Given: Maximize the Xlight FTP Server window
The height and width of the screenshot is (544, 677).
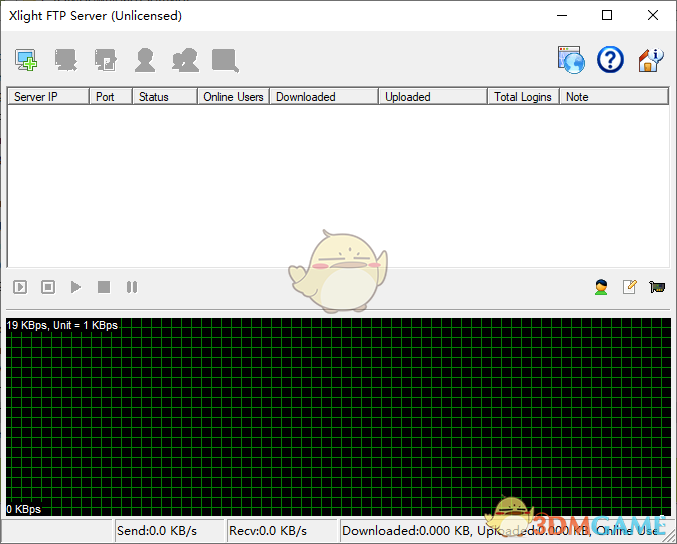Looking at the screenshot, I should tap(607, 16).
